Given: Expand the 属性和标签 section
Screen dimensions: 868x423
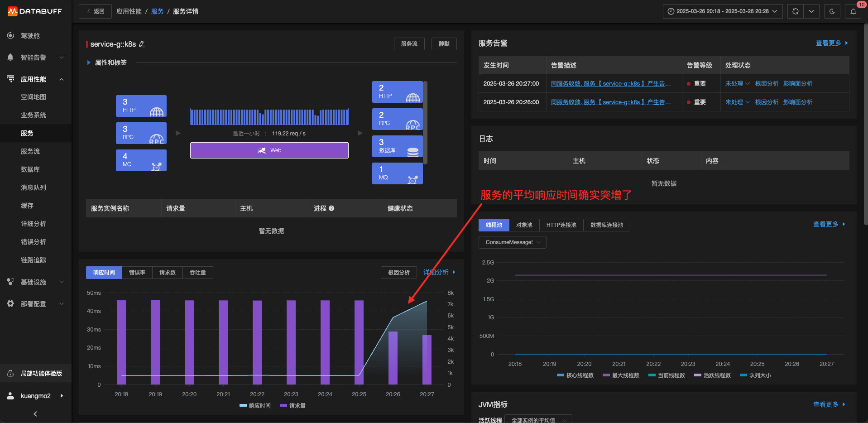Looking at the screenshot, I should (x=107, y=62).
